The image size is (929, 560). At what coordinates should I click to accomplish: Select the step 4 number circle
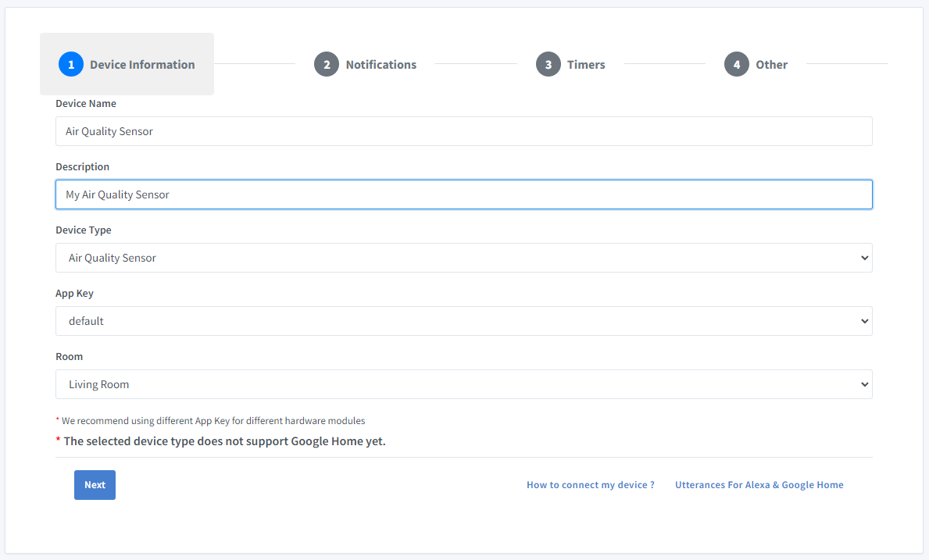click(x=737, y=65)
